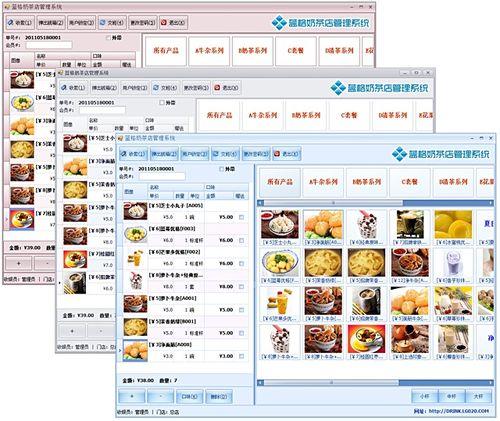The width and height of the screenshot is (500, 421).
Task: Click 删除(D) delete button
Action: coord(219,396)
